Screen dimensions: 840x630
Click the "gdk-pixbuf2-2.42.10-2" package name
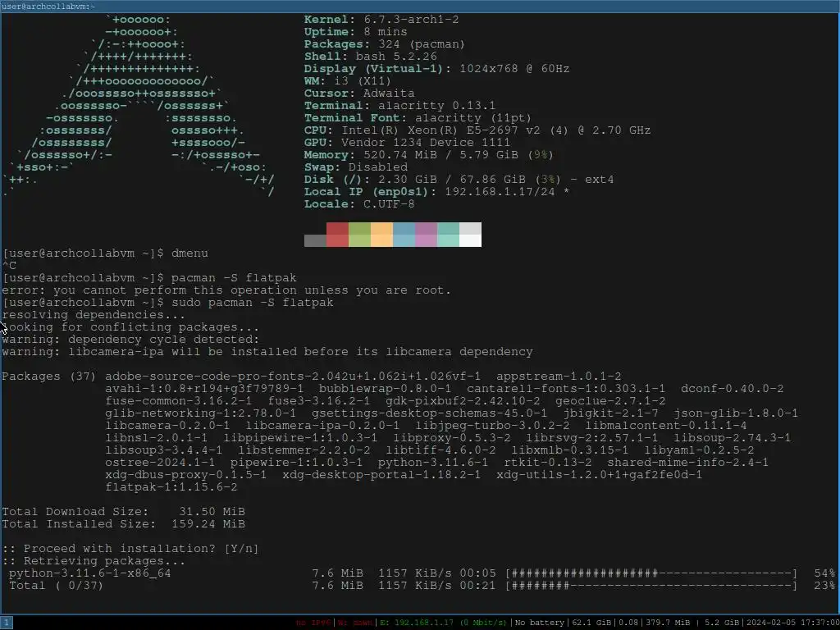coord(463,401)
